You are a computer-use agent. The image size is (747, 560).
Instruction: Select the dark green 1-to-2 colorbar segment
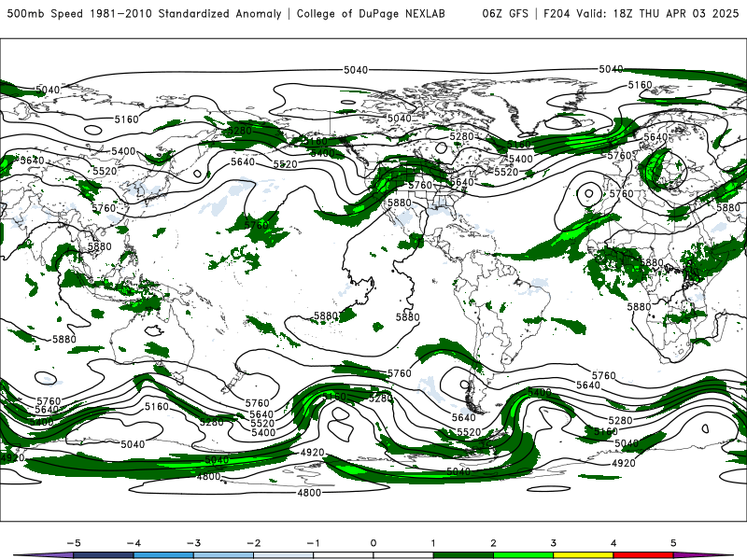(463, 555)
